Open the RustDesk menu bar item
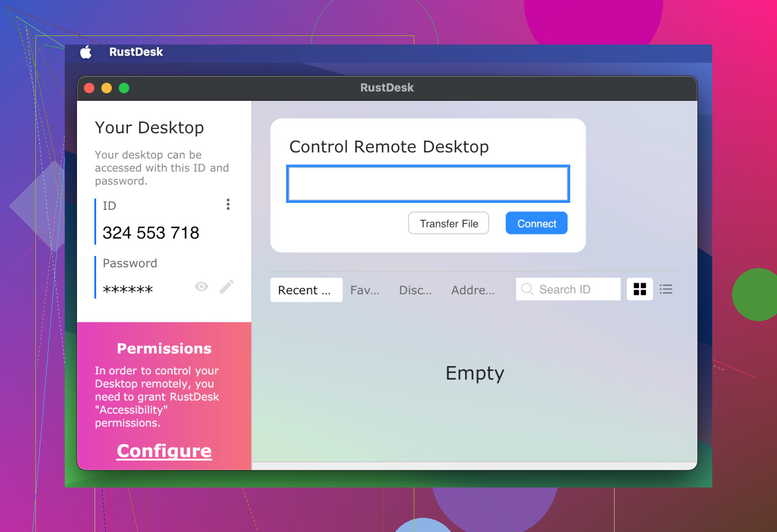The width and height of the screenshot is (777, 532). click(136, 52)
